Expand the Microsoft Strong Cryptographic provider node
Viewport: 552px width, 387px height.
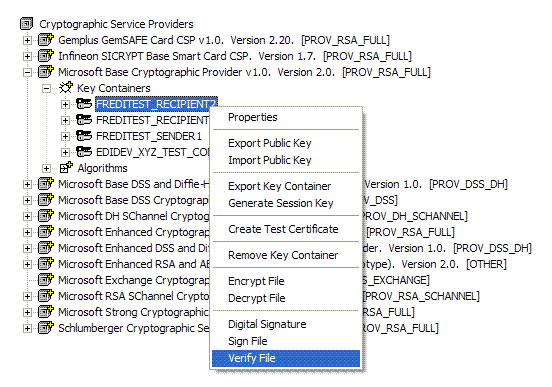(27, 313)
